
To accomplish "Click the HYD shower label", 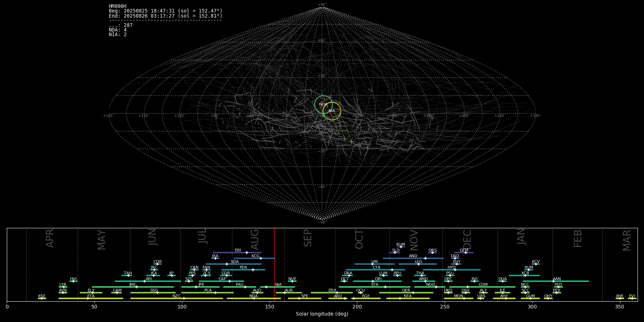I will [452, 268].
